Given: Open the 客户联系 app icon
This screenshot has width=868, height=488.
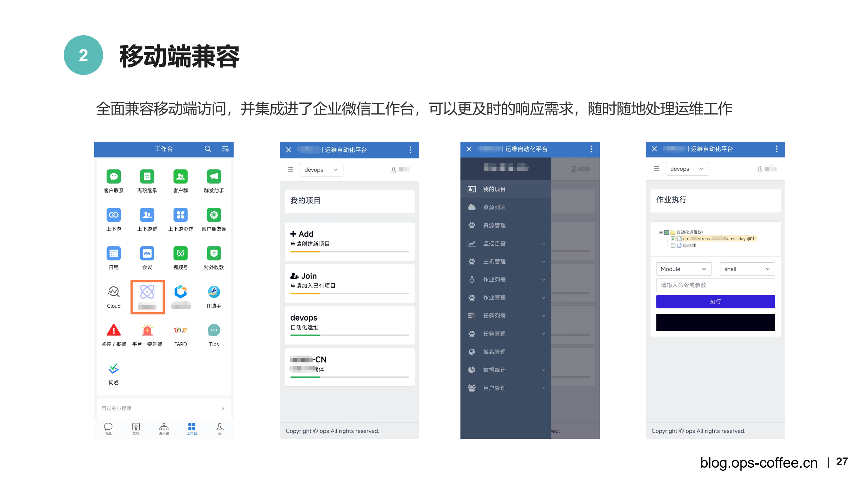Looking at the screenshot, I should point(114,177).
